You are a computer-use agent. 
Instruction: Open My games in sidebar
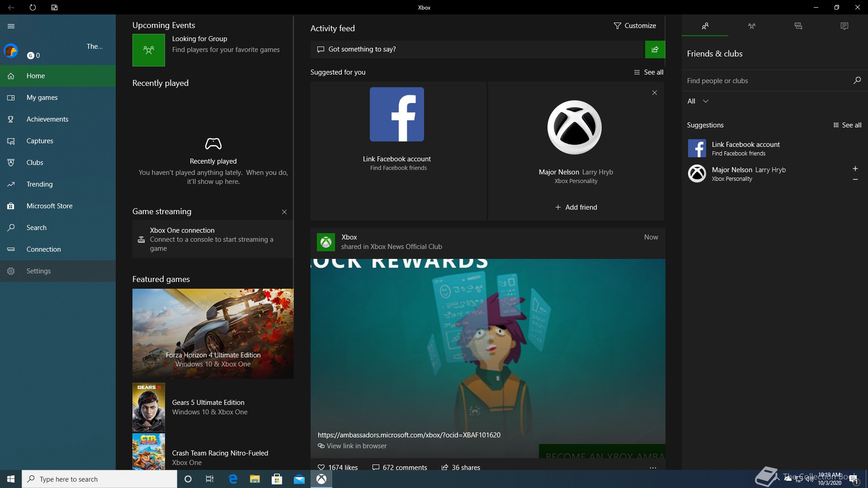click(58, 98)
